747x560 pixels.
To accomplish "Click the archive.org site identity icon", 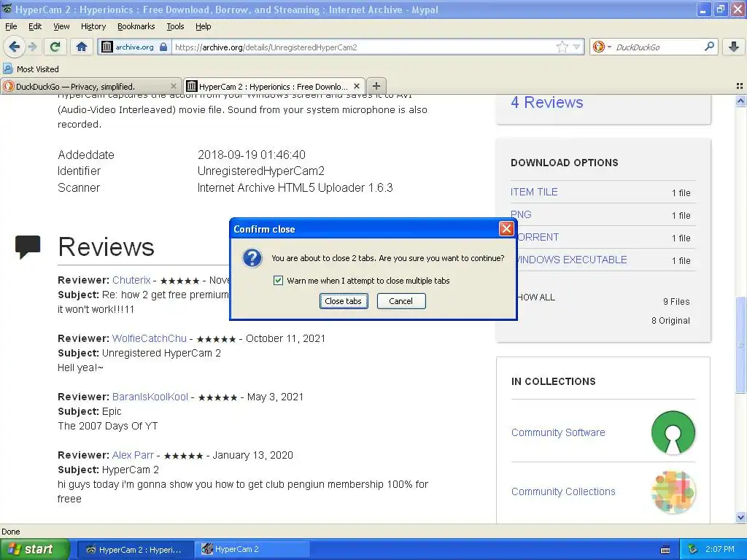I will 107,47.
